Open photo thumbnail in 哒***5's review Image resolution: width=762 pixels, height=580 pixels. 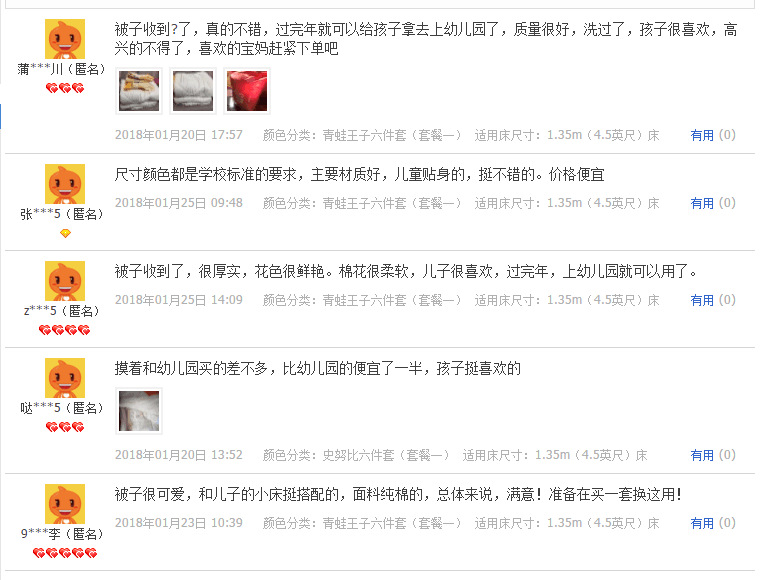tap(139, 411)
